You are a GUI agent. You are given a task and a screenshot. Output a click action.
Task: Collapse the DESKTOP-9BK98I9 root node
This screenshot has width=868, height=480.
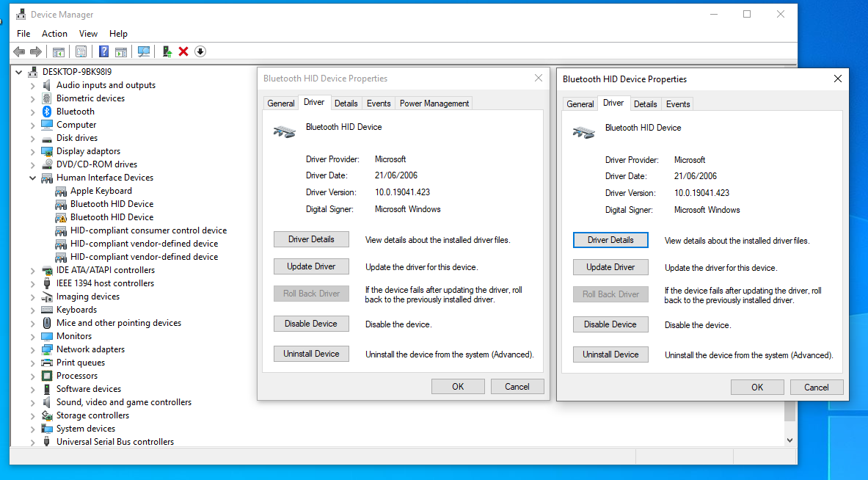[19, 72]
